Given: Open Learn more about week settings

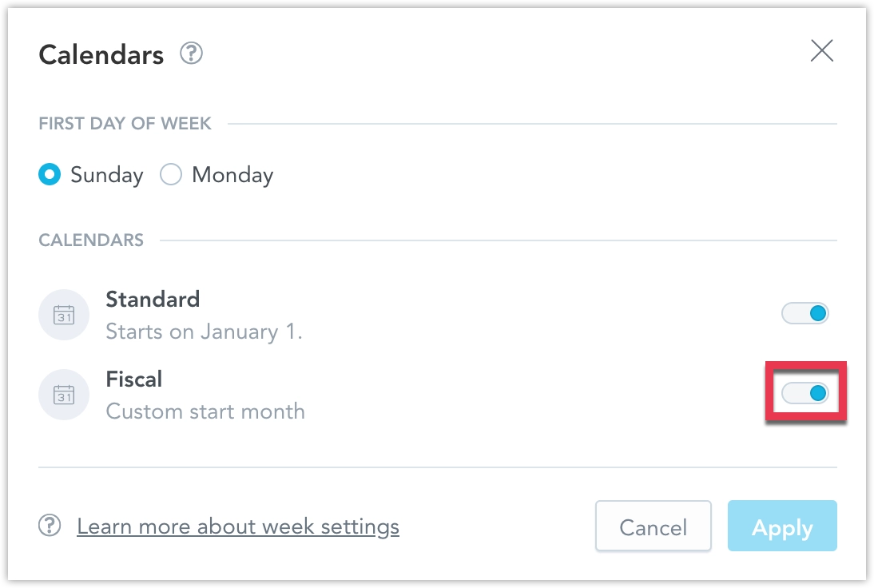Looking at the screenshot, I should 237,526.
